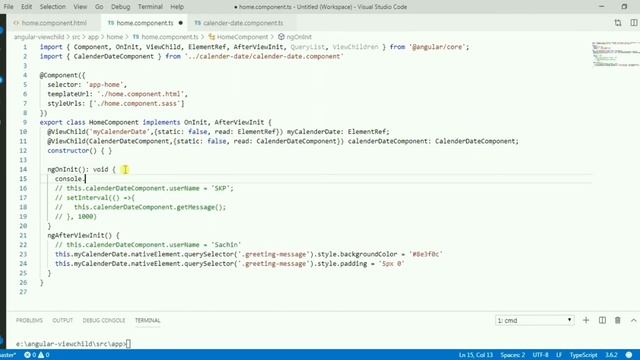This screenshot has height=360, width=640.
Task: Change line ending via 'LF'
Action: tap(559, 355)
